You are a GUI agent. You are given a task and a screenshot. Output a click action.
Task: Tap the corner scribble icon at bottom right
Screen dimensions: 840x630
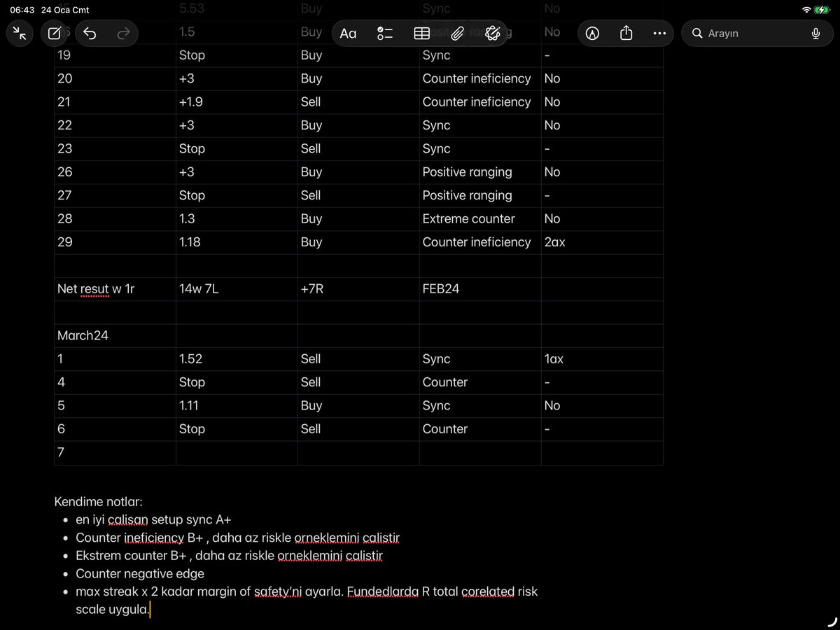832,622
